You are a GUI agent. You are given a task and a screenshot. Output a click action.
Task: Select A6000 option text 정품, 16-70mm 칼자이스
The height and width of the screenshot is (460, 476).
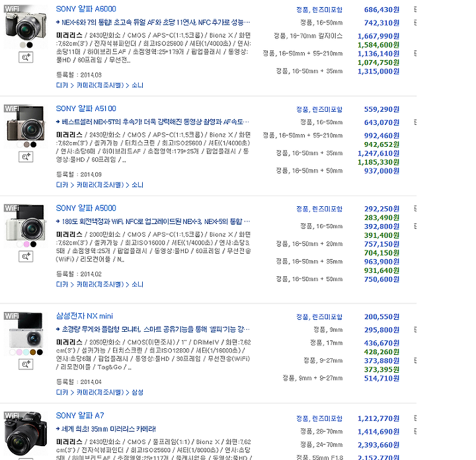[x=308, y=36]
